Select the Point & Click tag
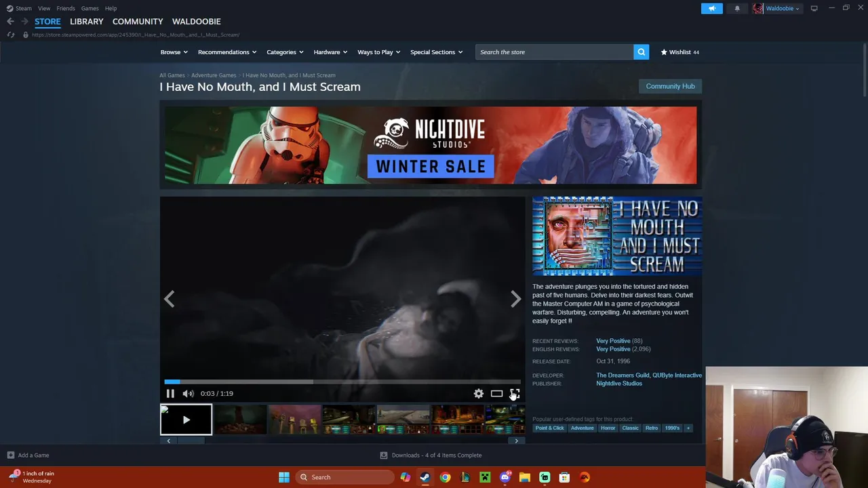 pyautogui.click(x=549, y=428)
